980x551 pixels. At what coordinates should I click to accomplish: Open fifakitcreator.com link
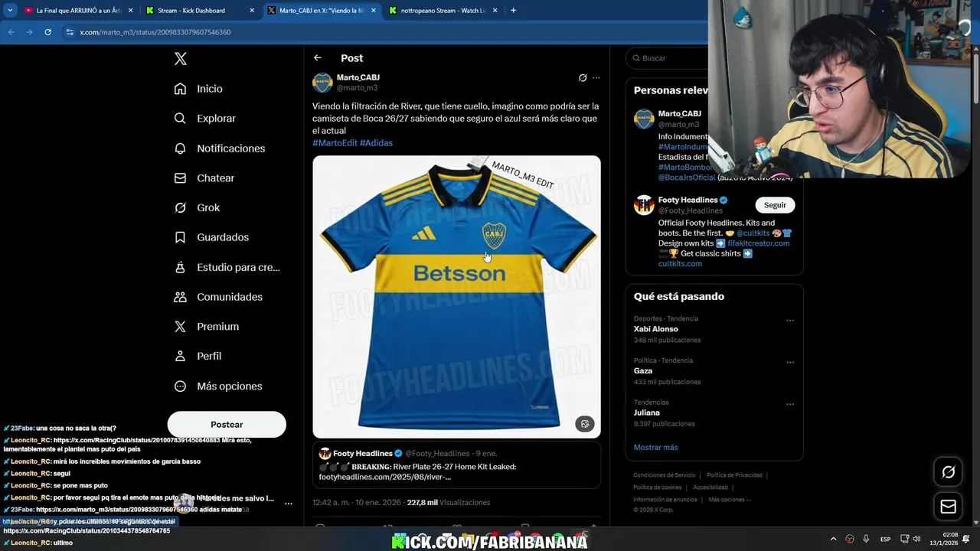[x=758, y=243]
